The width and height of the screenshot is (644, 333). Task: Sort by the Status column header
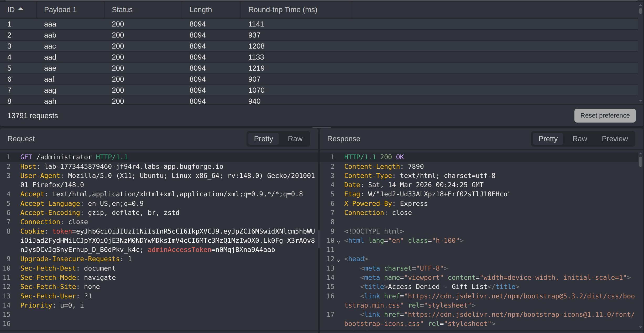click(122, 10)
